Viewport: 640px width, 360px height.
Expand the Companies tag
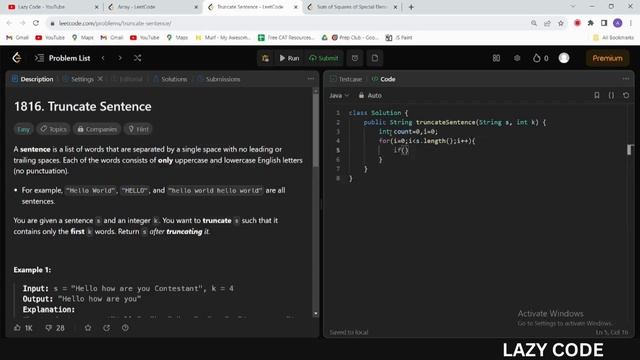click(97, 129)
